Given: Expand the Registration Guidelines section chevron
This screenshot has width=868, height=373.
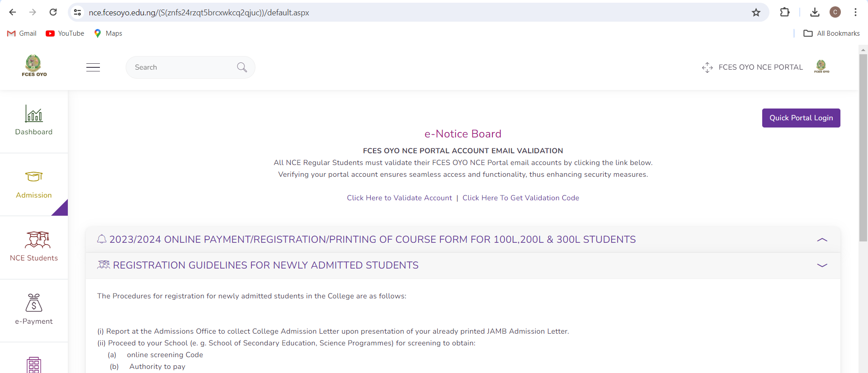Looking at the screenshot, I should click(x=822, y=265).
